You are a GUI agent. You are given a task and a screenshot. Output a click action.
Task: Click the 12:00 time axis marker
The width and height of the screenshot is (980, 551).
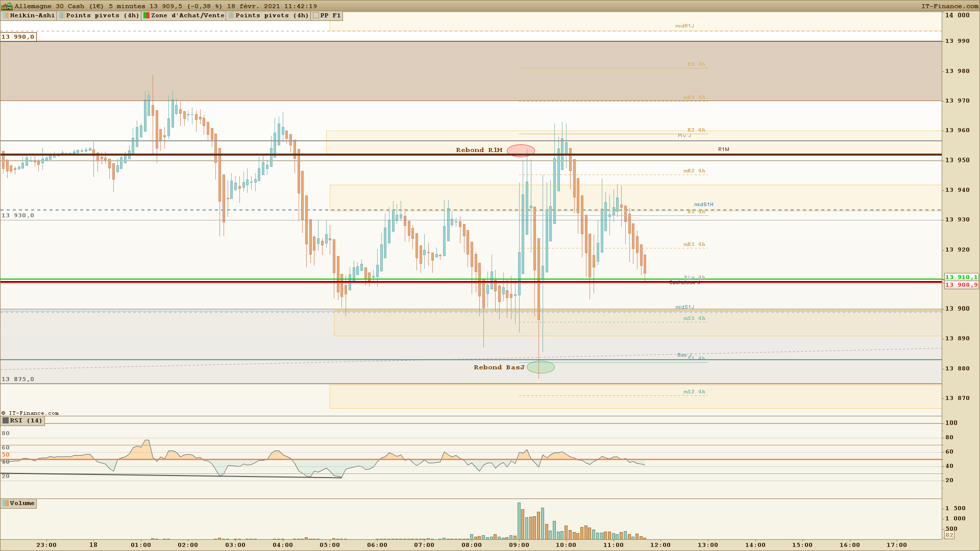click(x=660, y=545)
